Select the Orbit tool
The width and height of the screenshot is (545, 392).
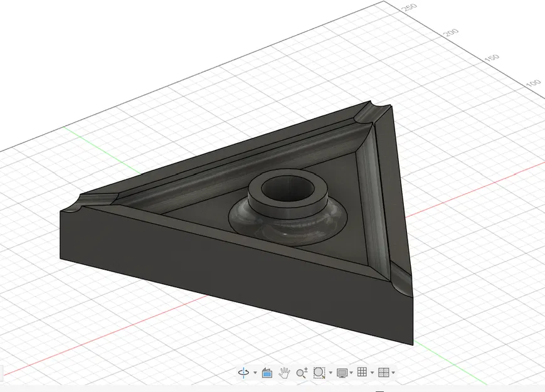(243, 373)
